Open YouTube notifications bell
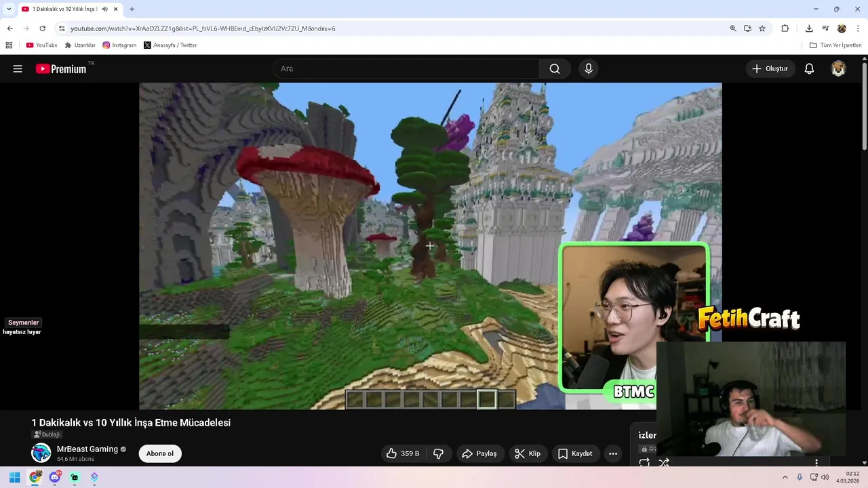 click(x=809, y=68)
